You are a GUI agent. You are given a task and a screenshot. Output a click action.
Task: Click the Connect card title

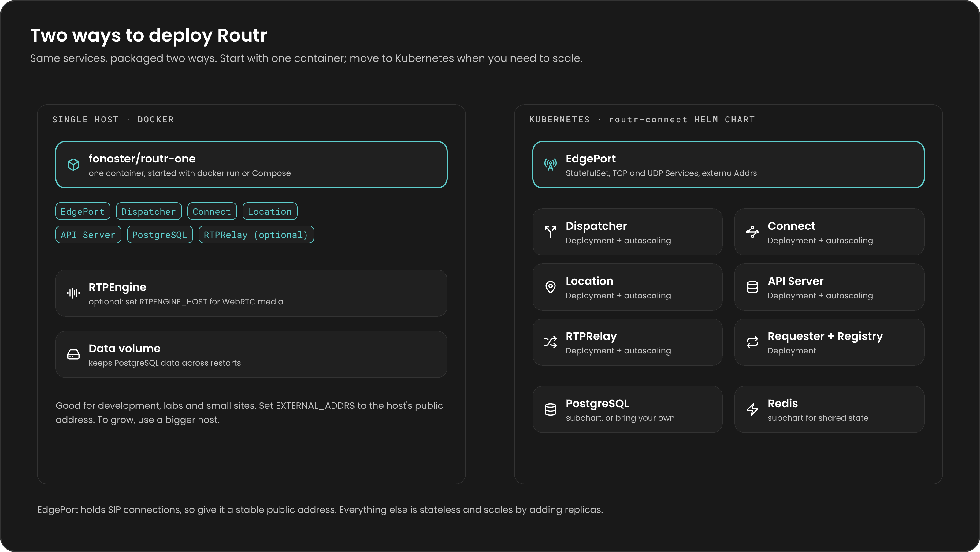point(791,226)
